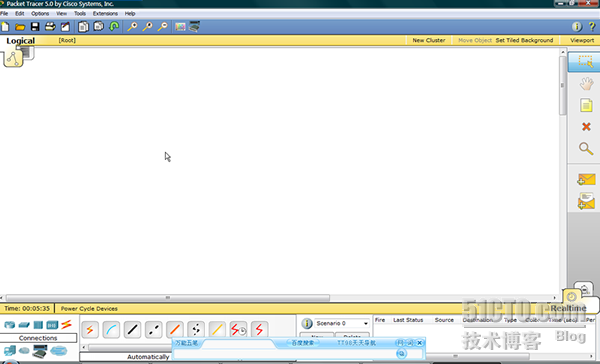
Task: Select the Switches device category
Action: click(24, 325)
